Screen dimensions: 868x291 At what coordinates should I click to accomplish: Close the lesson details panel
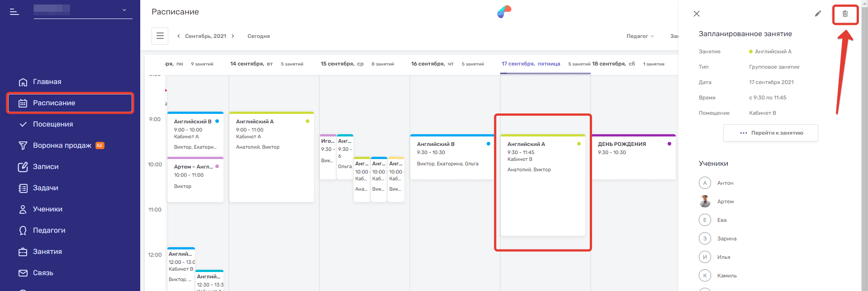[x=697, y=14]
